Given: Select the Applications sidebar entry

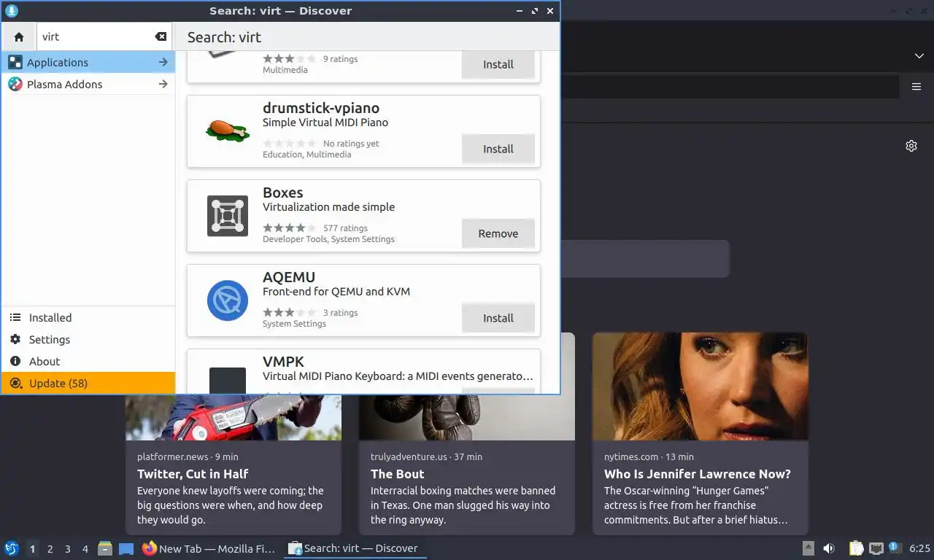Looking at the screenshot, I should point(88,62).
